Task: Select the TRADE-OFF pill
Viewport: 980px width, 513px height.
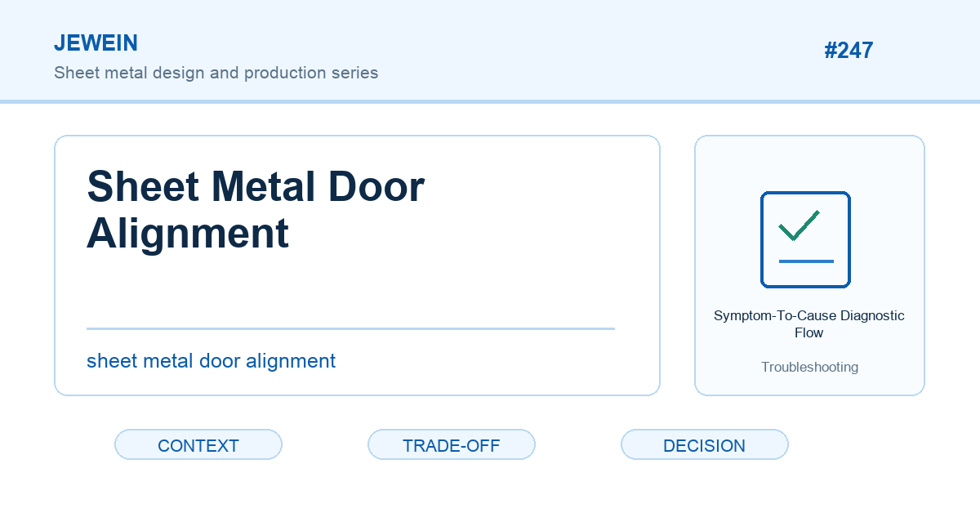Action: pyautogui.click(x=452, y=445)
